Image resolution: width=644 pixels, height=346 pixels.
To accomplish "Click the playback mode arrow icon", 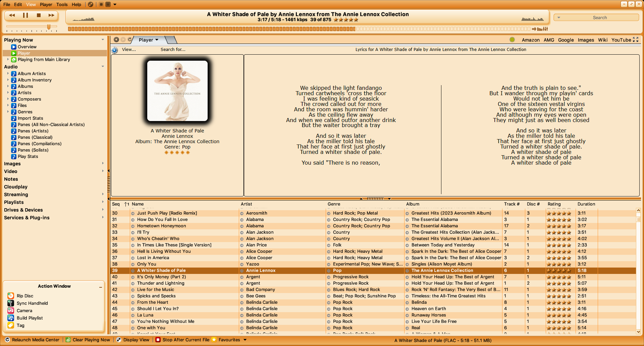I will [534, 29].
